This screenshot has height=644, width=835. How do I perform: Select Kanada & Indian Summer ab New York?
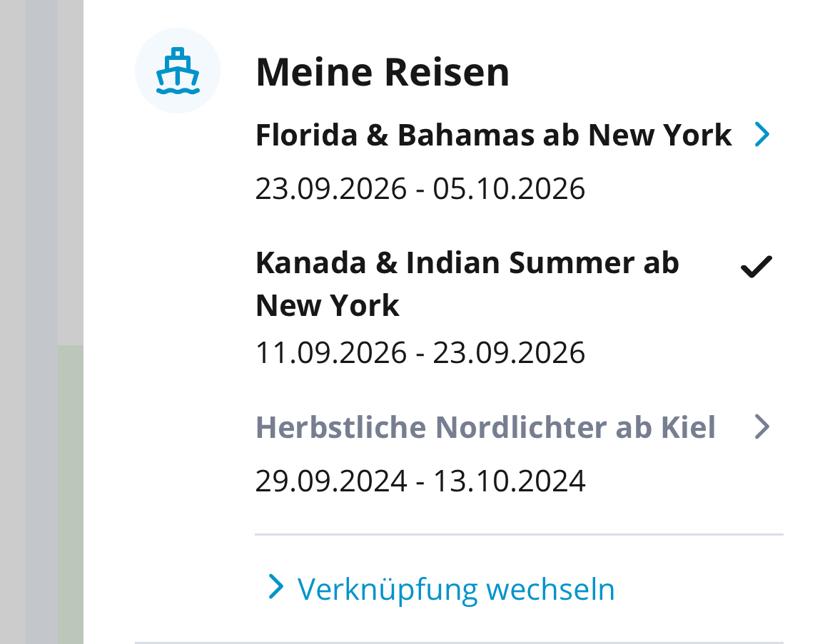tap(467, 264)
